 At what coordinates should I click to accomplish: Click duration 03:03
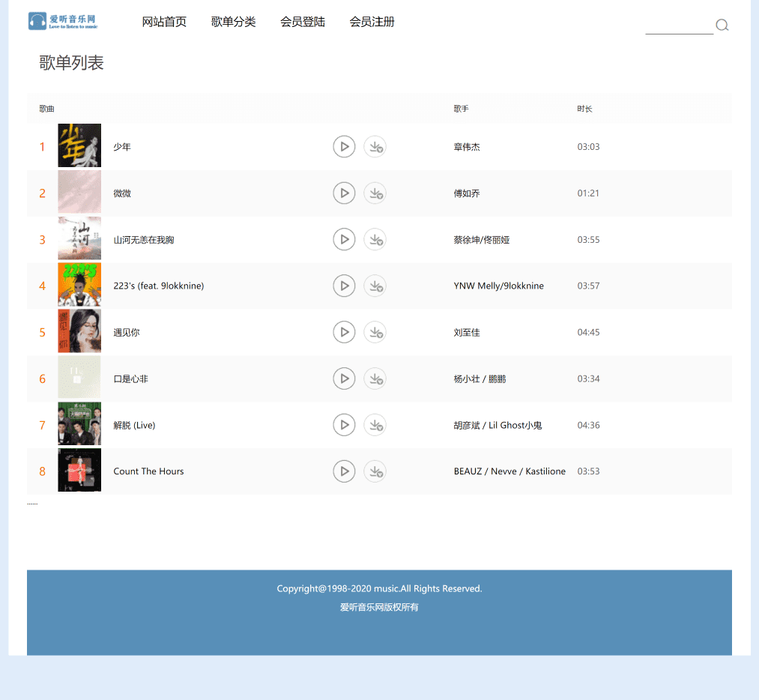tap(588, 147)
